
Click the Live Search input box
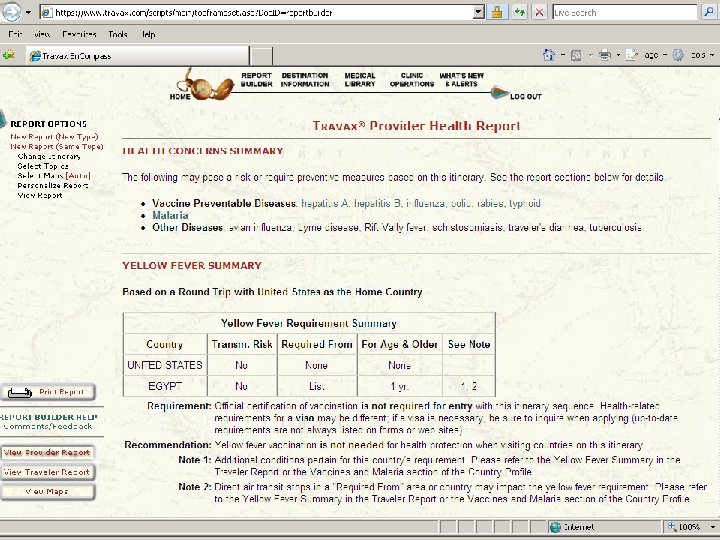pos(624,12)
